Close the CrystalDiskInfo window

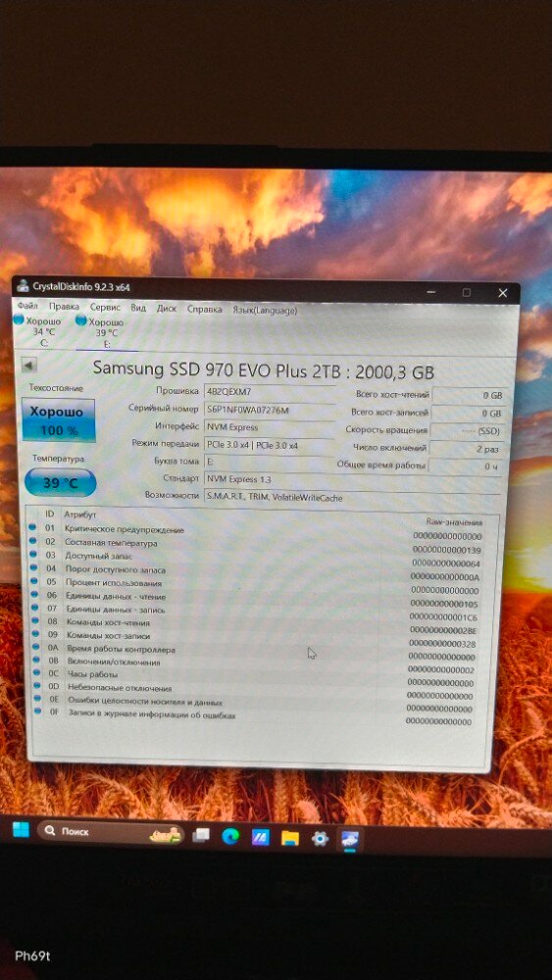point(503,293)
